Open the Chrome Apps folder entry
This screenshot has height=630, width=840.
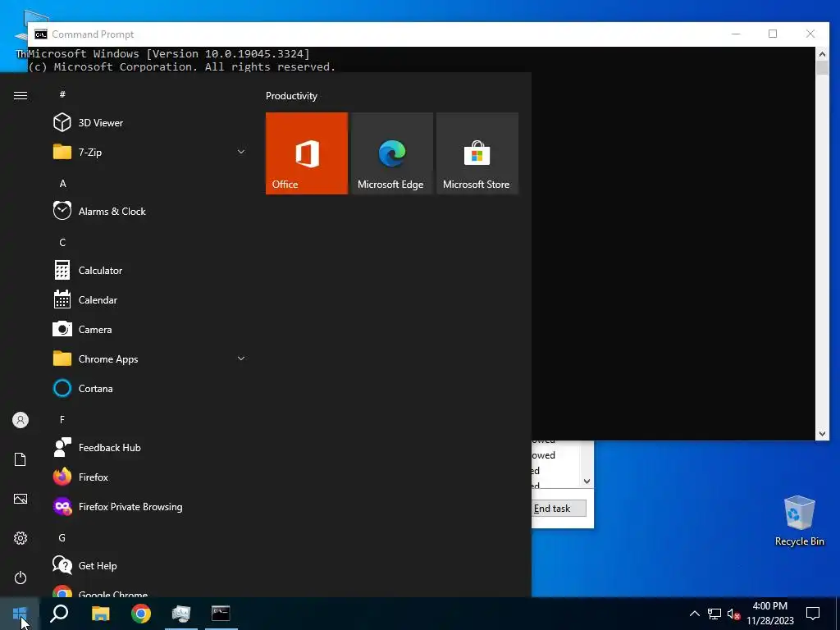point(148,359)
